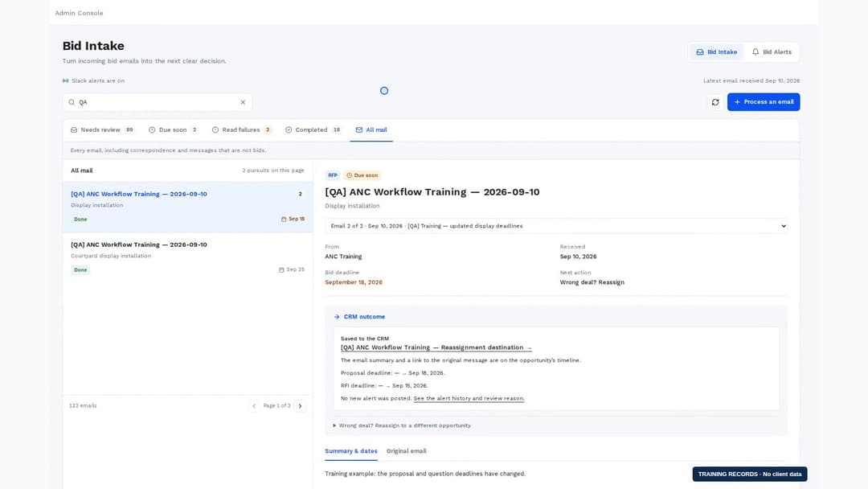Switch to Bid Intake view

click(x=716, y=52)
